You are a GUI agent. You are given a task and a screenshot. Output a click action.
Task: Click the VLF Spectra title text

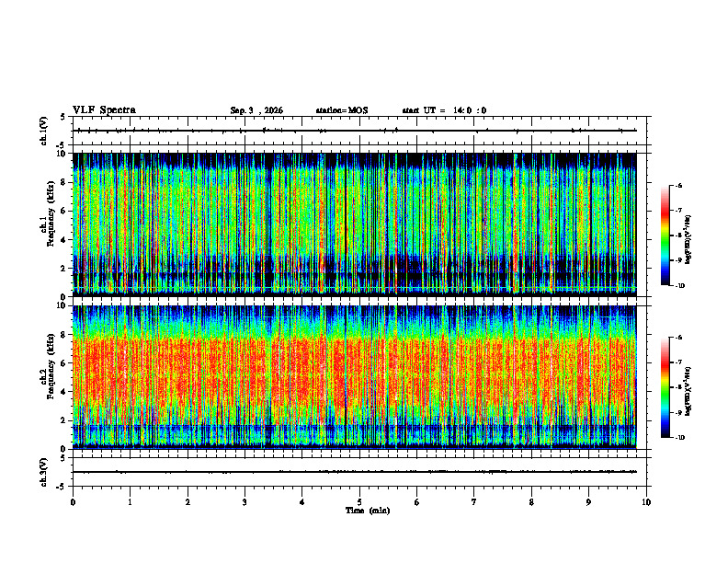point(104,110)
